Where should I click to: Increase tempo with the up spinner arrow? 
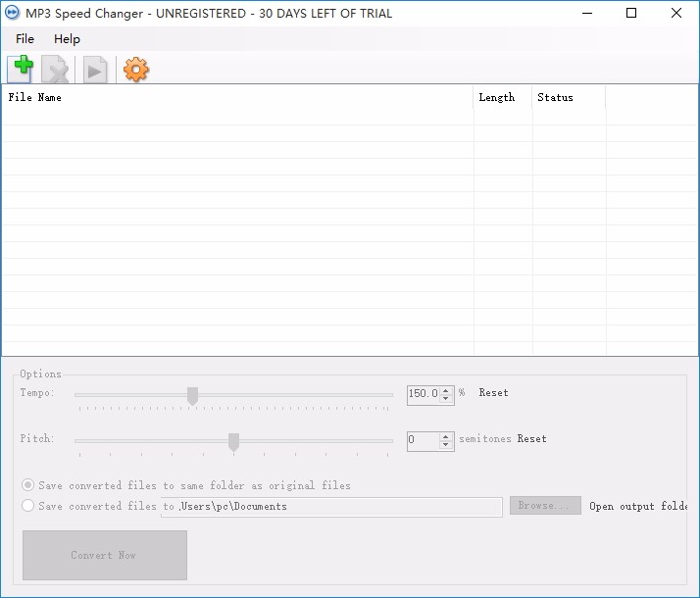pos(445,390)
